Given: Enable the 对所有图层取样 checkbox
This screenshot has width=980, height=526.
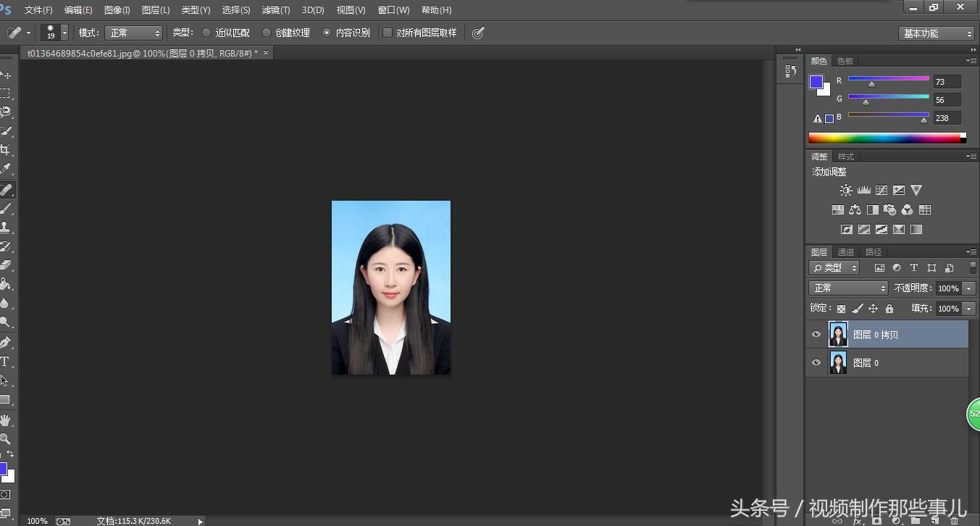Looking at the screenshot, I should pyautogui.click(x=389, y=32).
